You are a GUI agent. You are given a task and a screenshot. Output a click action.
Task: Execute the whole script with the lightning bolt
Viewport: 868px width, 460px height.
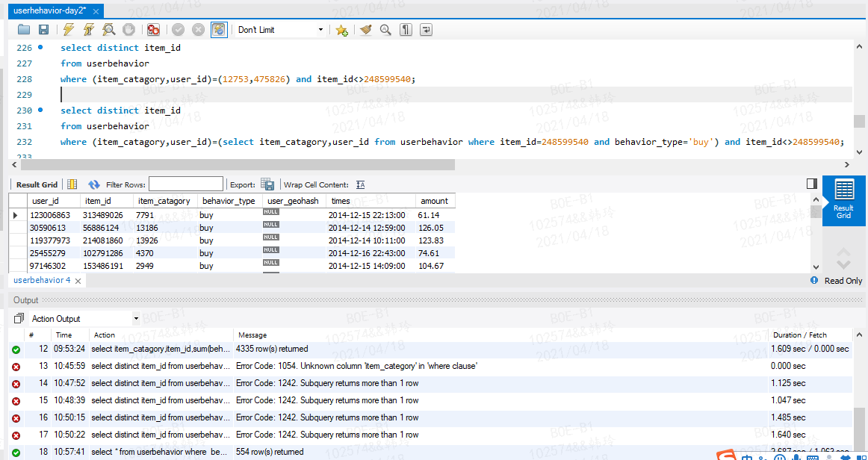(69, 30)
